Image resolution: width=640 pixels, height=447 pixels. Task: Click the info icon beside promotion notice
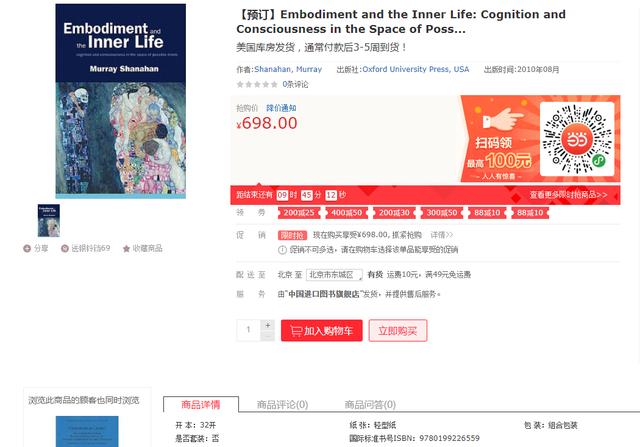282,250
